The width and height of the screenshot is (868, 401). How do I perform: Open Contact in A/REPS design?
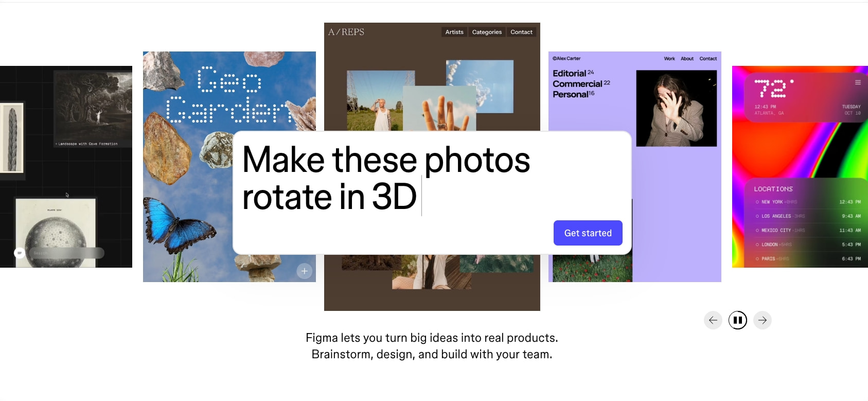tap(521, 32)
